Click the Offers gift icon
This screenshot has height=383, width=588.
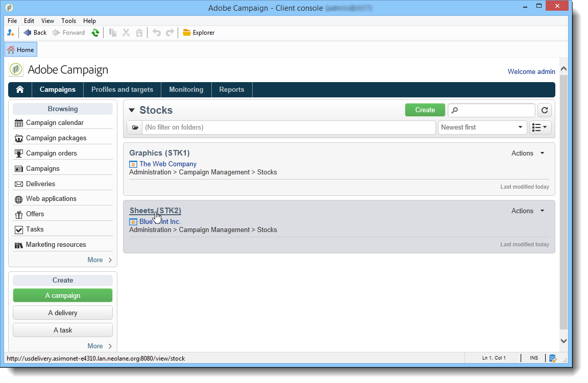[x=19, y=214]
